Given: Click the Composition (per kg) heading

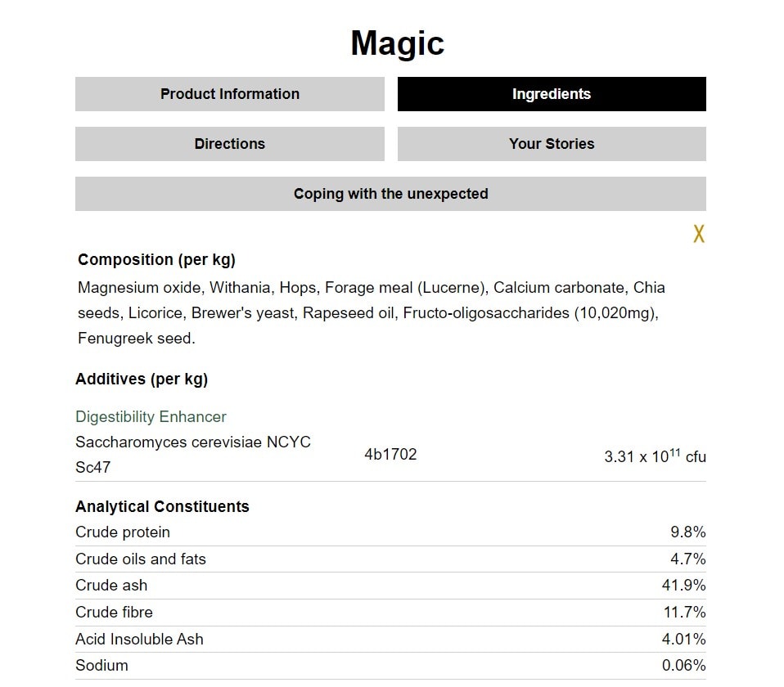Looking at the screenshot, I should pos(156,260).
